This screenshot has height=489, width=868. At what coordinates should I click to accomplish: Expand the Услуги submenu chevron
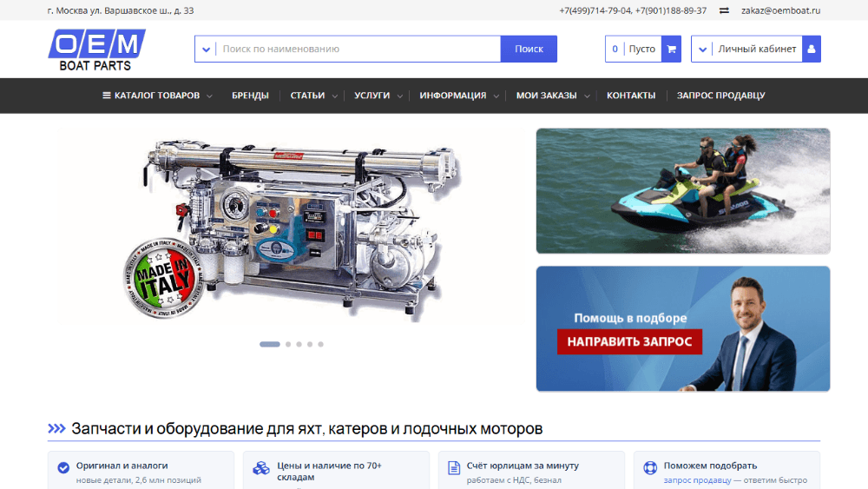399,96
